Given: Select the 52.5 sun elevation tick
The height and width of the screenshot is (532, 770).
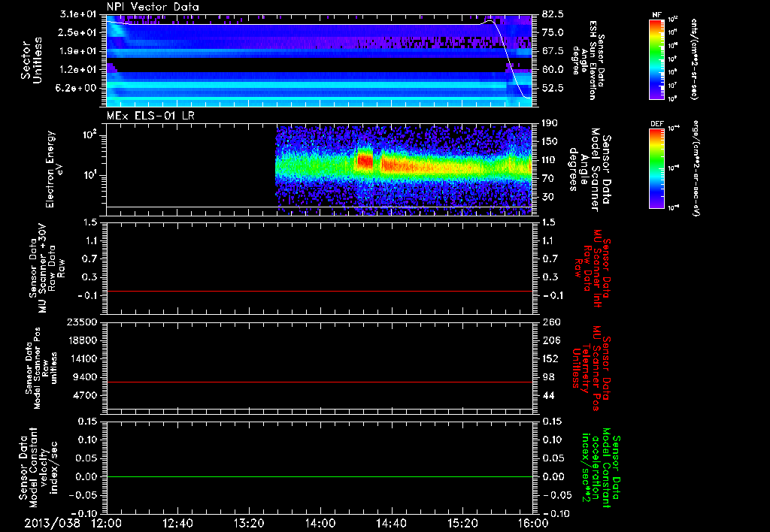Looking at the screenshot, I should [553, 88].
